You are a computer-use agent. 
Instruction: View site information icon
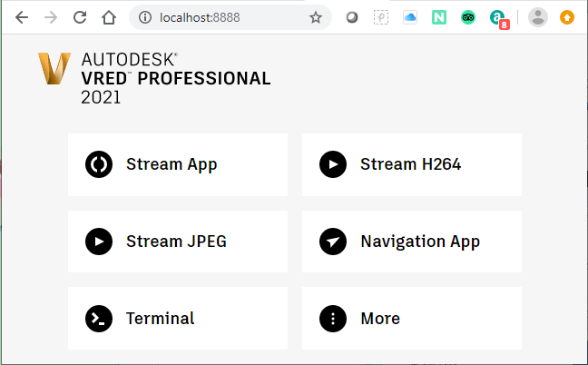(145, 17)
